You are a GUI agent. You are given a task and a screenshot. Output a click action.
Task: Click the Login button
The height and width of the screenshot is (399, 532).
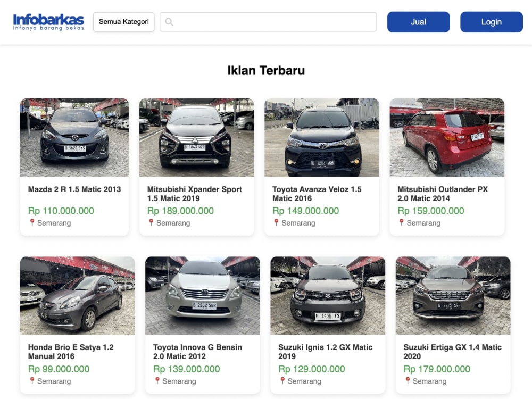491,22
